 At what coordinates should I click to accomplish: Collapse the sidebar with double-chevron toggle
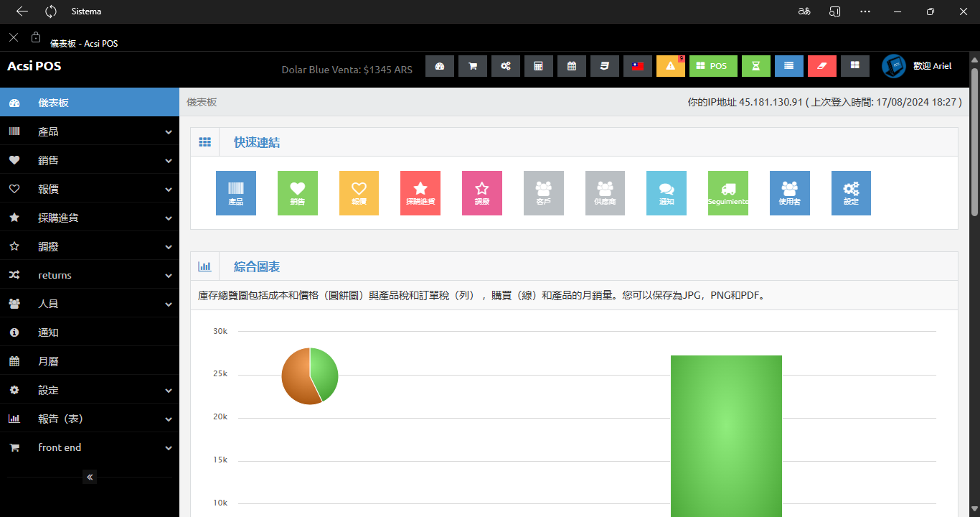(90, 477)
